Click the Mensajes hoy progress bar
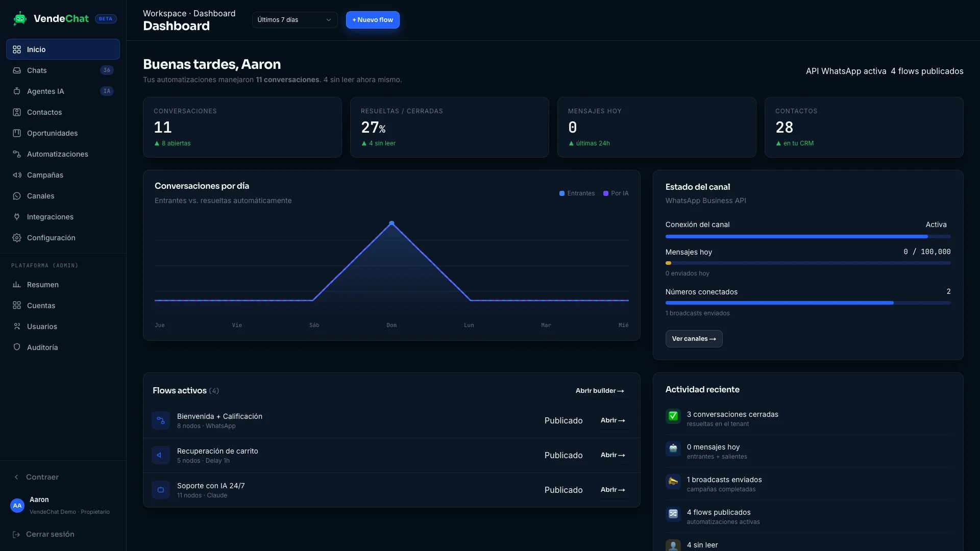This screenshot has height=551, width=980. tap(808, 263)
